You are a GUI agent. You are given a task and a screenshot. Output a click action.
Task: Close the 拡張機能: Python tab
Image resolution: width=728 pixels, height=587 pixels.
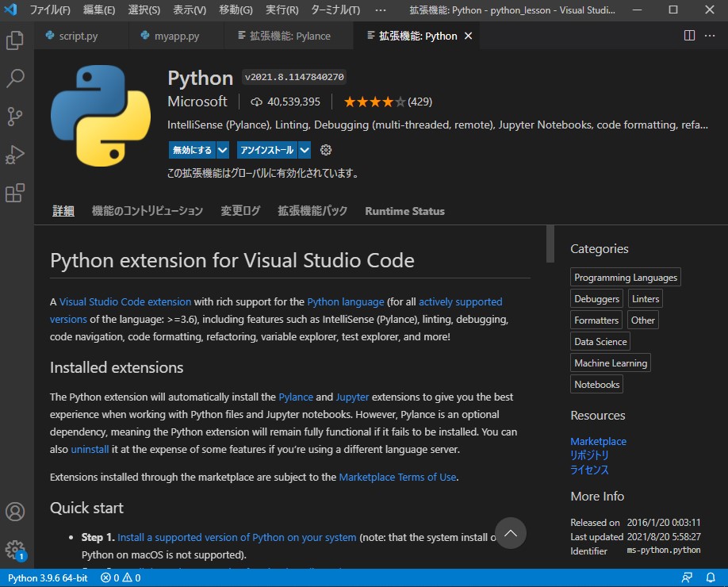469,36
